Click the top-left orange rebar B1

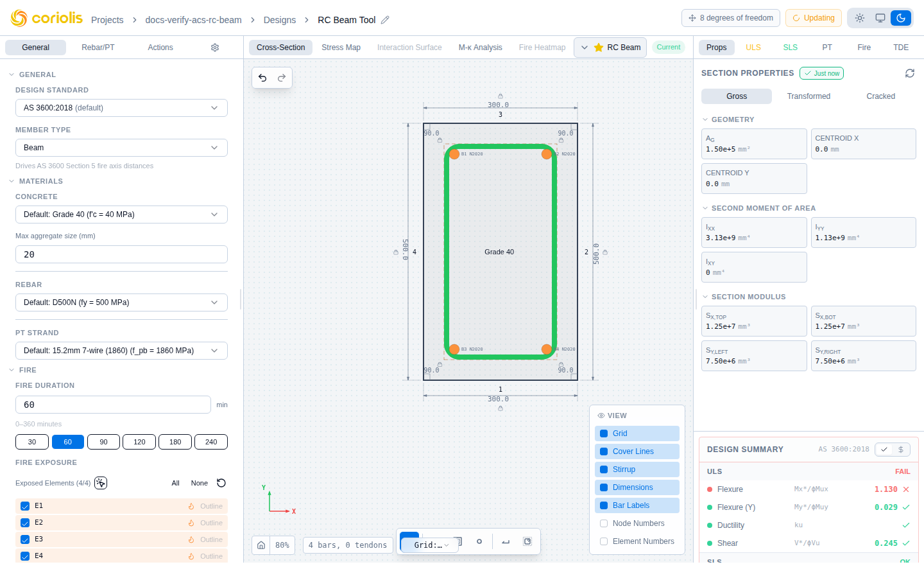pyautogui.click(x=454, y=154)
